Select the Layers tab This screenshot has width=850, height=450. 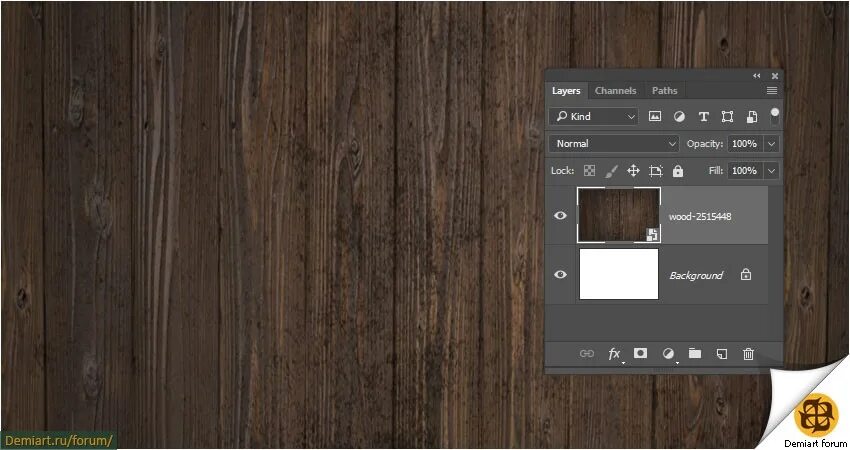(566, 91)
